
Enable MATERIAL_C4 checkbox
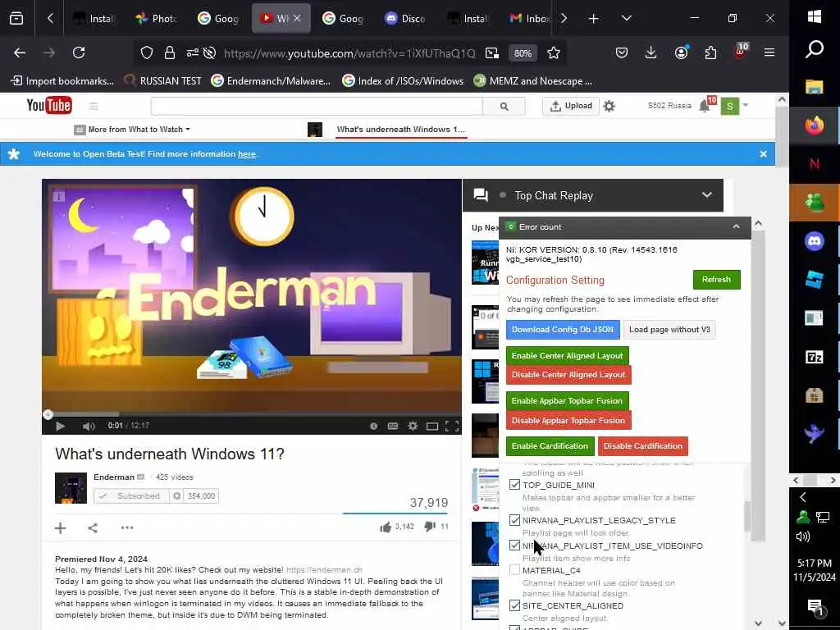coord(515,570)
